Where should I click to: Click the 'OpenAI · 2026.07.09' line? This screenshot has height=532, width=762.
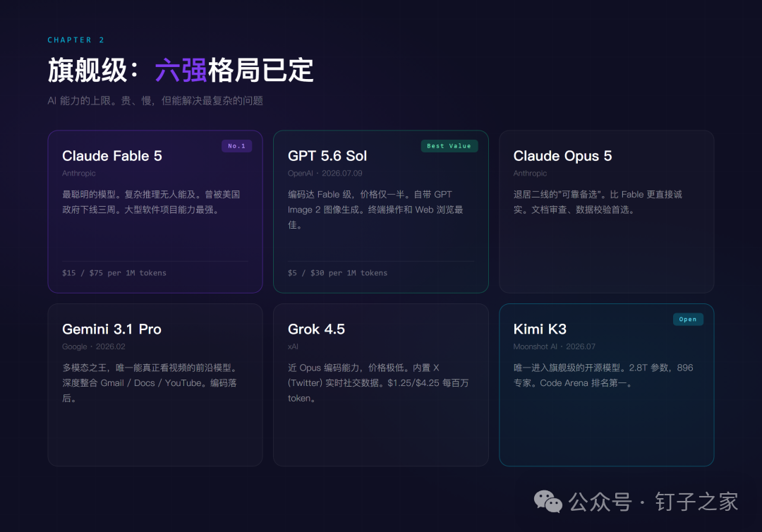(x=325, y=174)
